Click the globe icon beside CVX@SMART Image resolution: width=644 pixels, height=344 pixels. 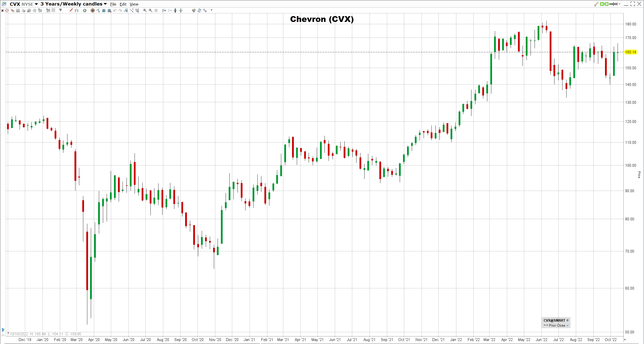(x=568, y=320)
